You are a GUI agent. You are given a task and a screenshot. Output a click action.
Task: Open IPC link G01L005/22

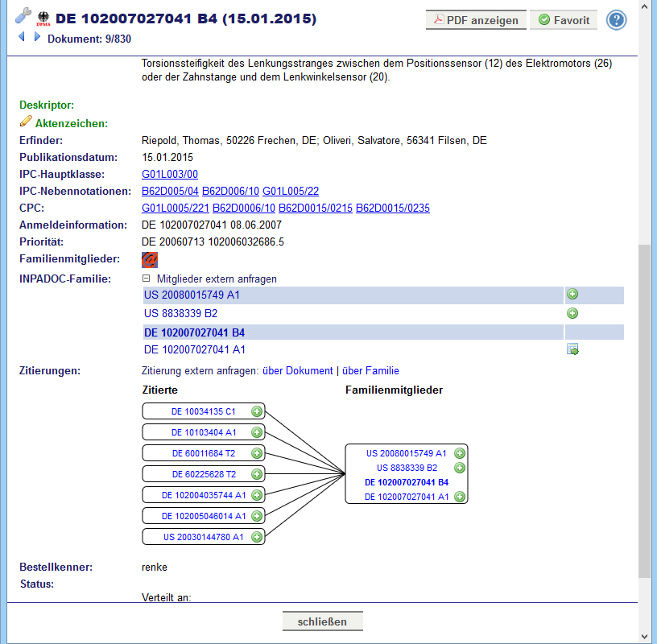291,191
